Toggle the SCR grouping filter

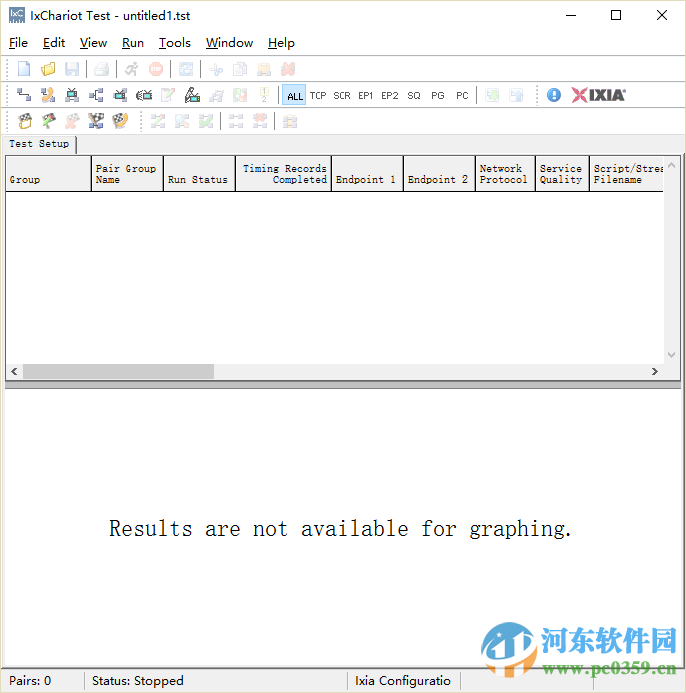[x=342, y=95]
